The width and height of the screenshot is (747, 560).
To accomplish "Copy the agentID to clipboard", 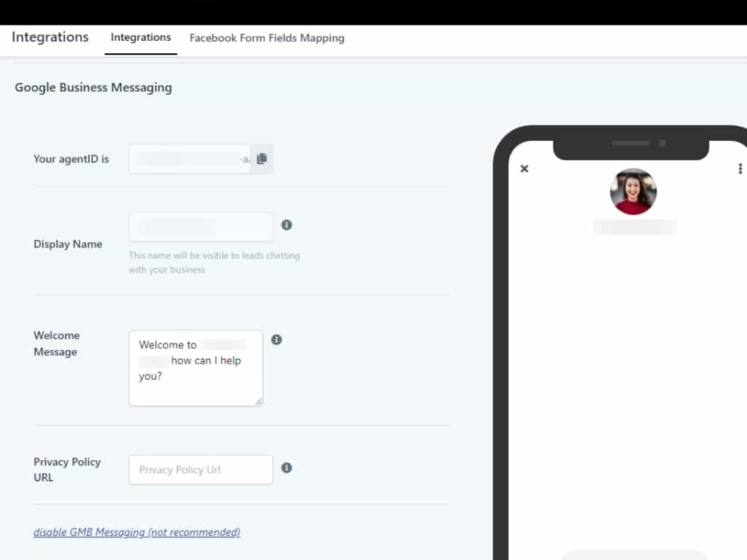I will [262, 159].
